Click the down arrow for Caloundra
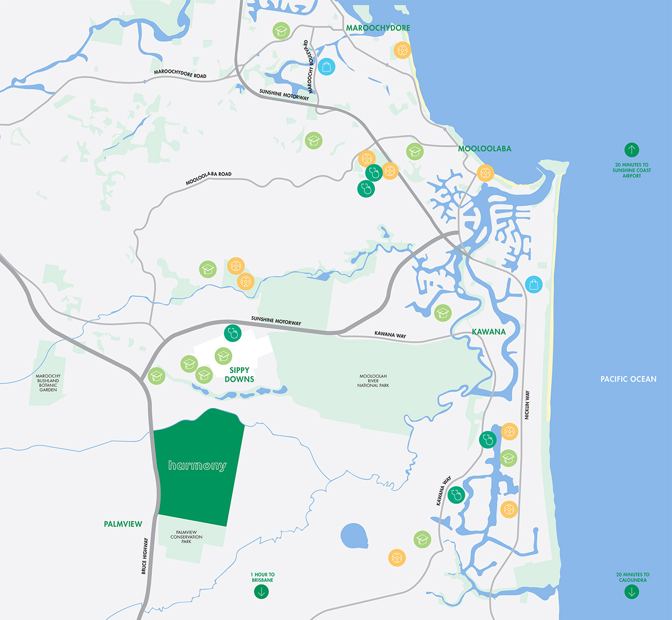Image resolution: width=672 pixels, height=620 pixels. click(631, 592)
